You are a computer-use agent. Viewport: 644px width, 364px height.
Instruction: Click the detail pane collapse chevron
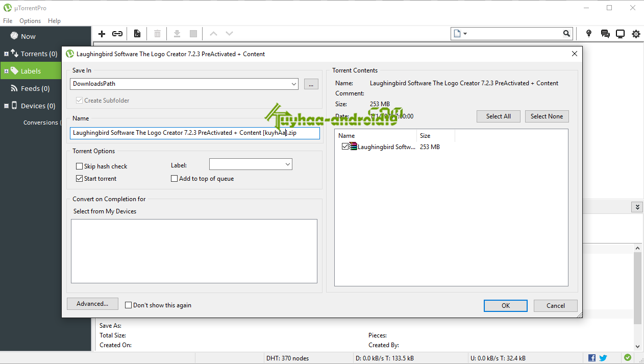(x=636, y=207)
